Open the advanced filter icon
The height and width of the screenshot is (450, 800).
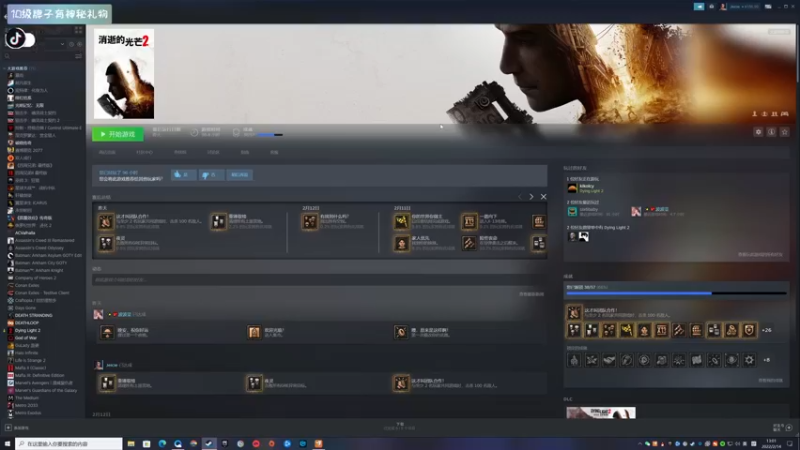[x=79, y=56]
